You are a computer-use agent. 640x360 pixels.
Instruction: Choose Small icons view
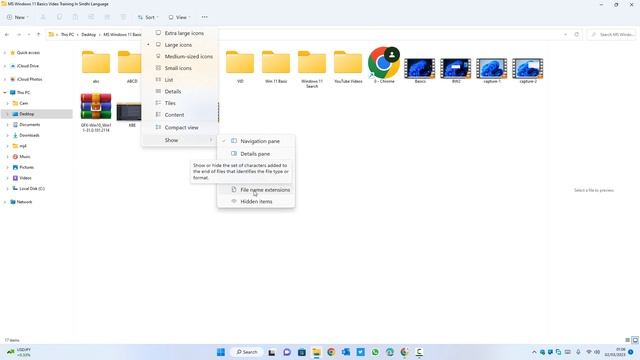pyautogui.click(x=180, y=68)
